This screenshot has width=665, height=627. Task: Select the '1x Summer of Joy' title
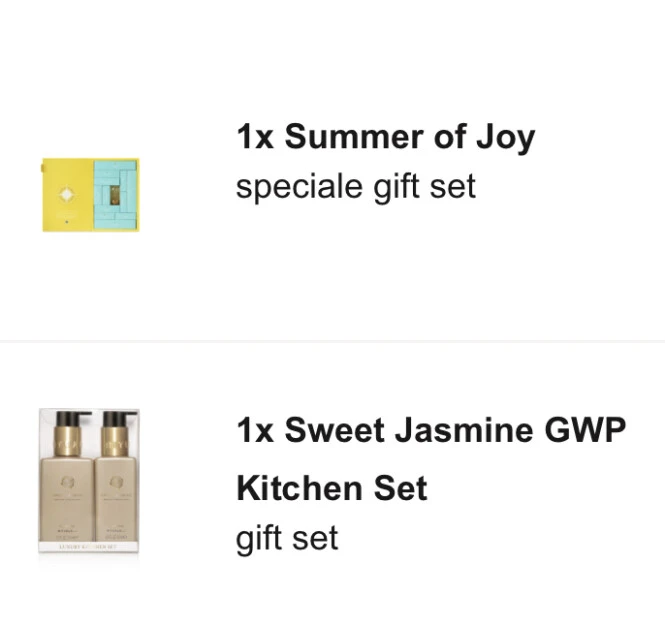386,137
